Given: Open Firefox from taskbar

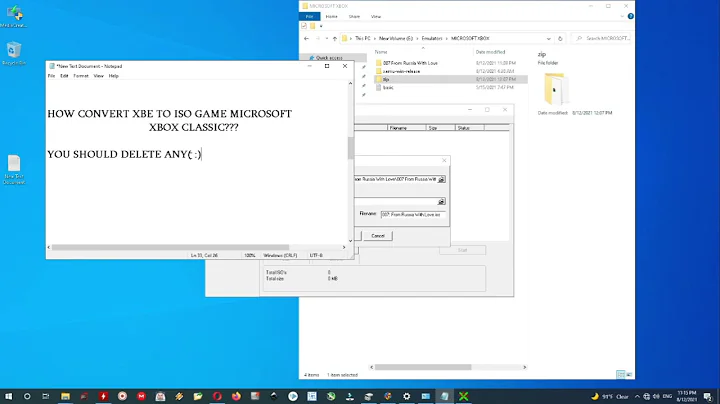Looking at the screenshot, I should click(236, 396).
